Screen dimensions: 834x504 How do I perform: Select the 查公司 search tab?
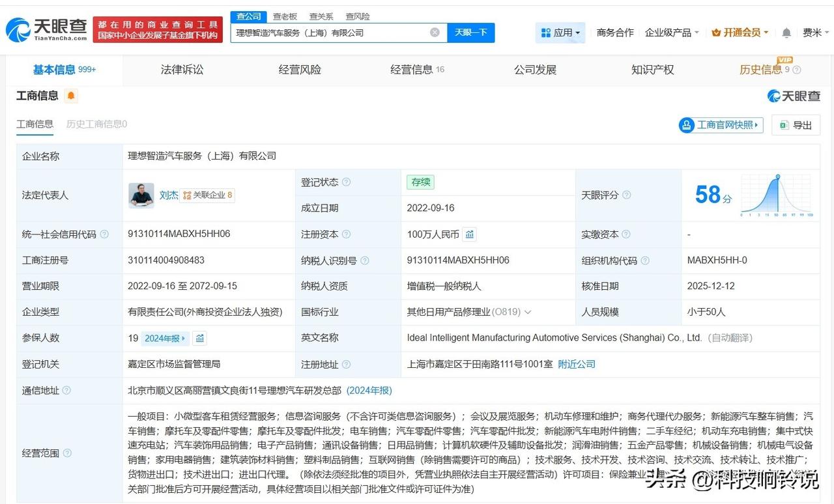[249, 16]
